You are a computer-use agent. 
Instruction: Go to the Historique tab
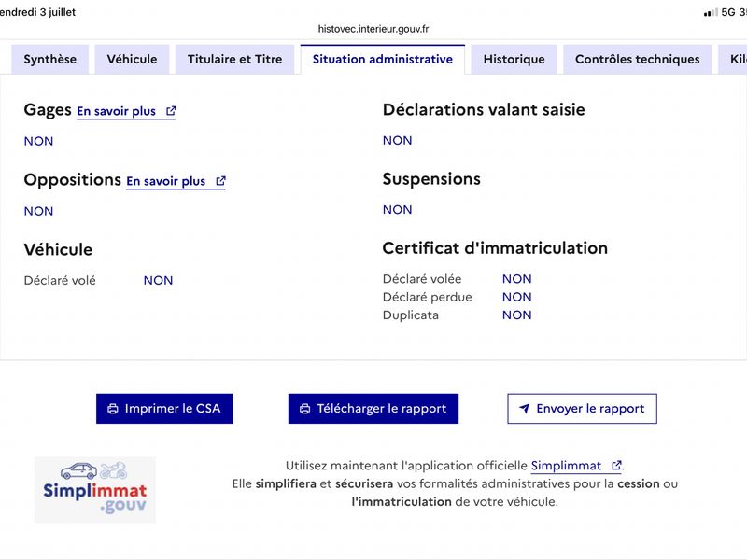point(514,59)
